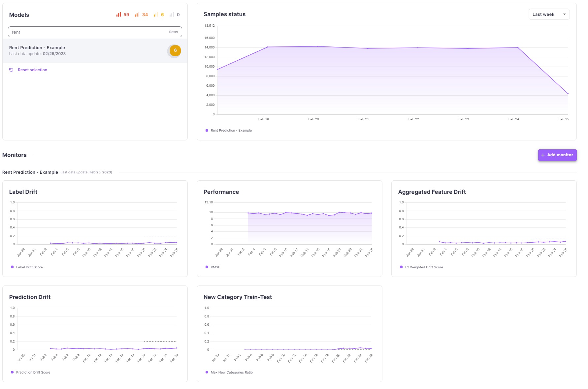The height and width of the screenshot is (389, 588).
Task: Click the Monitors section heading
Action: tap(15, 155)
